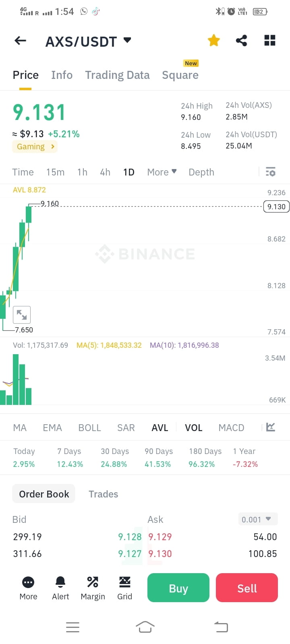Image resolution: width=290 pixels, height=644 pixels.
Task: Tap the favorite star icon
Action: tap(213, 40)
